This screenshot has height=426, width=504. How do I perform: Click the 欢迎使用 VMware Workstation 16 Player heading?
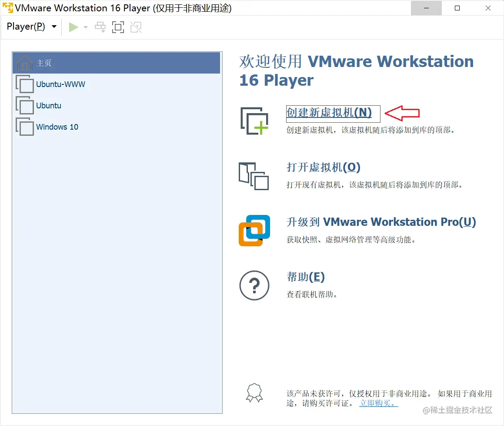[x=357, y=71]
